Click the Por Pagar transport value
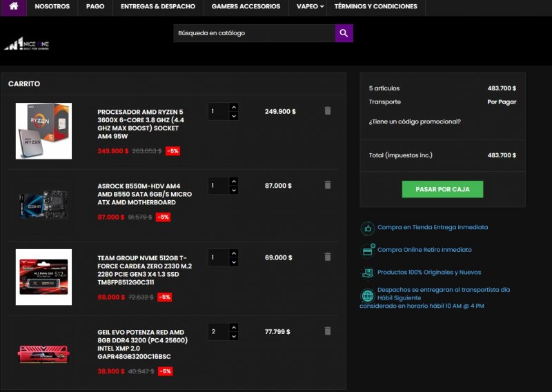 pos(502,101)
